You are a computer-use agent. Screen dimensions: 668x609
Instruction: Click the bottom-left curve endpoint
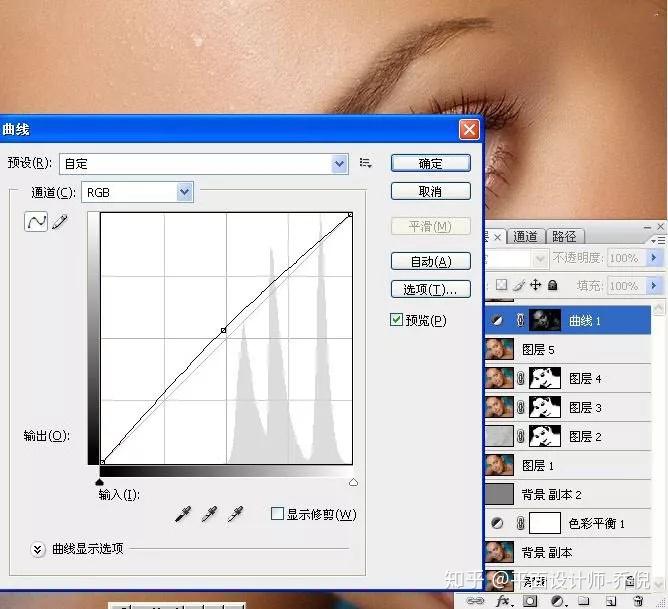point(103,462)
